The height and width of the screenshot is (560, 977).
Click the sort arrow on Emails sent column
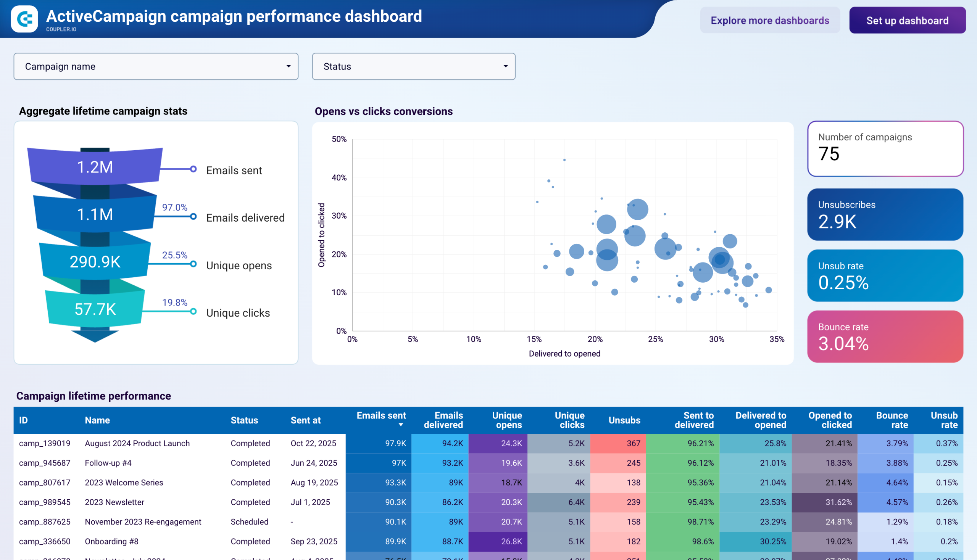401,425
